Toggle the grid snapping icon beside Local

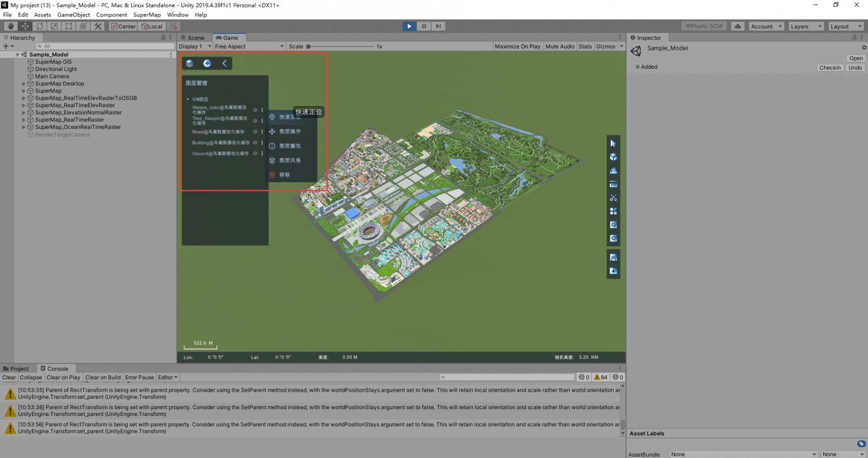[x=174, y=27]
